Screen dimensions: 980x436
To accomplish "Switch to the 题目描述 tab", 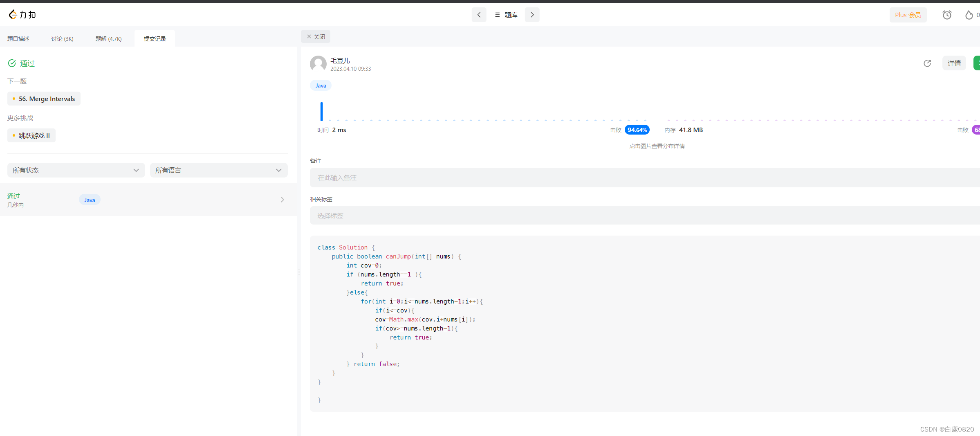I will click(18, 39).
